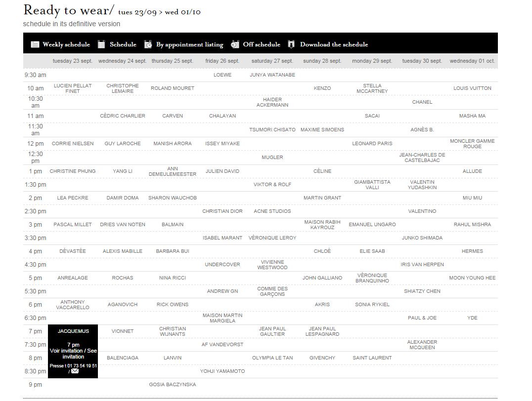Select the Hermes show on Wednesday

(472, 251)
